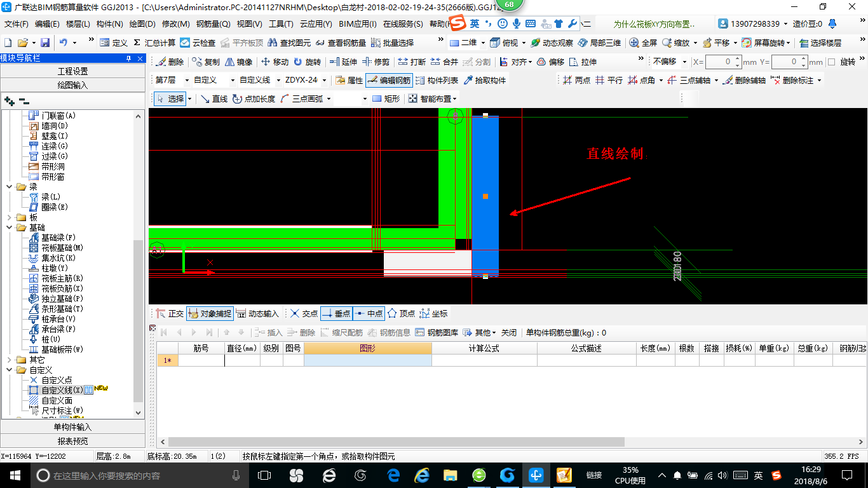Open 查找图元 find element tool
868x488 pixels.
[289, 43]
